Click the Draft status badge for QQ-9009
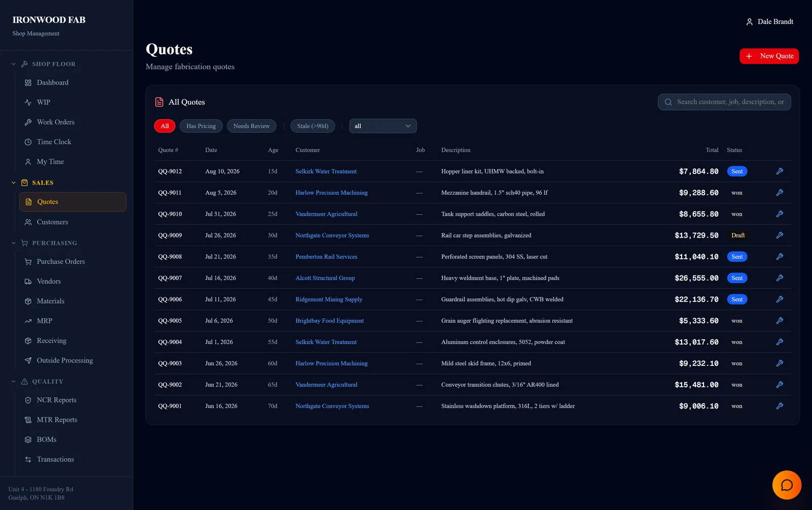This screenshot has width=812, height=510. [738, 235]
